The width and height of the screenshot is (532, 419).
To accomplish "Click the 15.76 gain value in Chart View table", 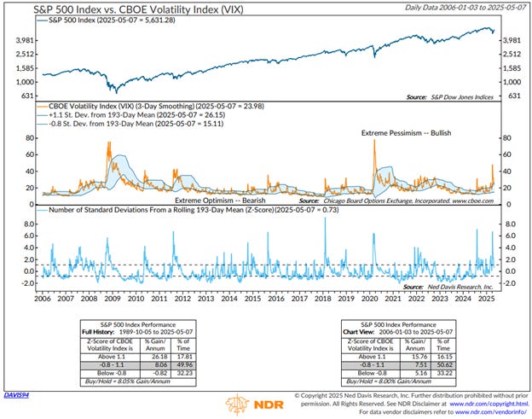I will tap(419, 357).
